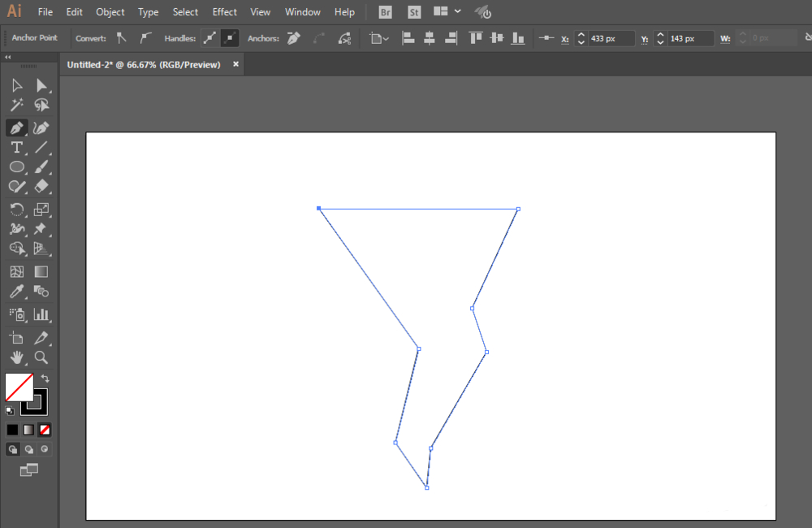Select the Symbol Sprayer tool
Image resolution: width=812 pixels, height=528 pixels.
(x=16, y=314)
